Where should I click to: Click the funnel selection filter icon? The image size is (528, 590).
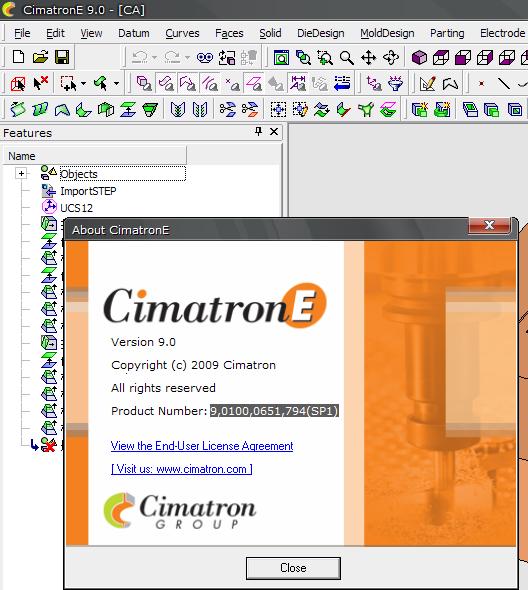pos(396,84)
